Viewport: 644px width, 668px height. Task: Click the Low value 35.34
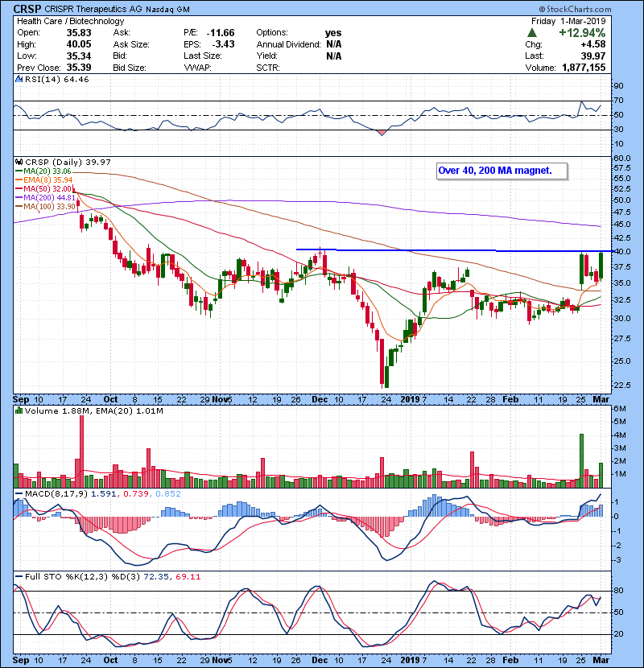pyautogui.click(x=79, y=56)
